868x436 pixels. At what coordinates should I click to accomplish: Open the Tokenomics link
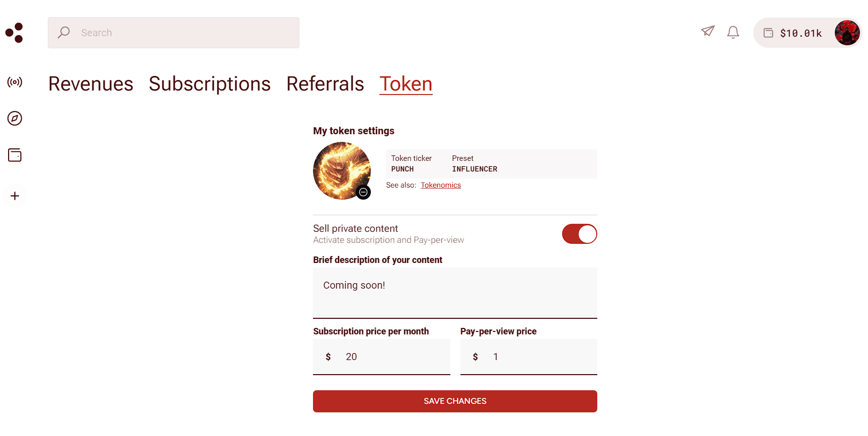441,185
